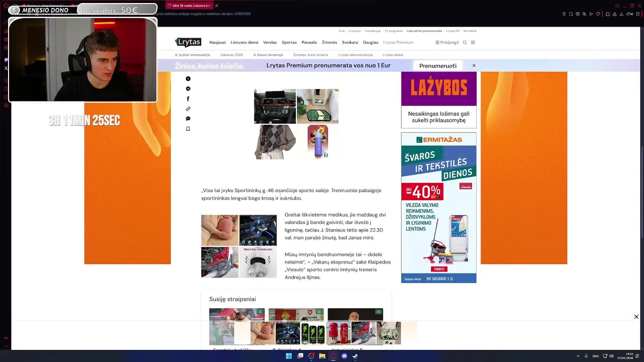Click the Prenumeruoti button
This screenshot has height=362, width=644.
pyautogui.click(x=438, y=66)
